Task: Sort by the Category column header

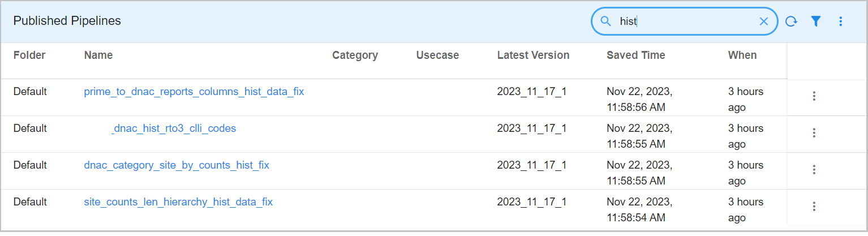Action: [355, 55]
